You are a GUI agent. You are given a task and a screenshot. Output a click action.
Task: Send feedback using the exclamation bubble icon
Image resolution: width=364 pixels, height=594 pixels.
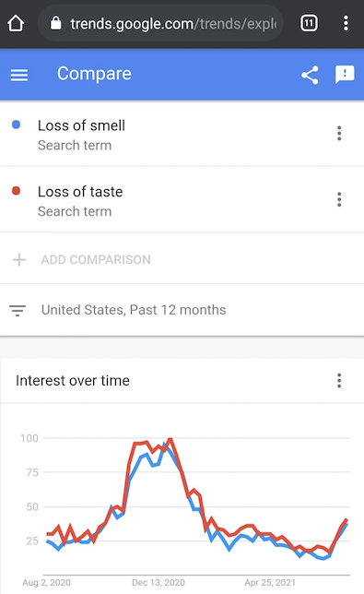(345, 74)
